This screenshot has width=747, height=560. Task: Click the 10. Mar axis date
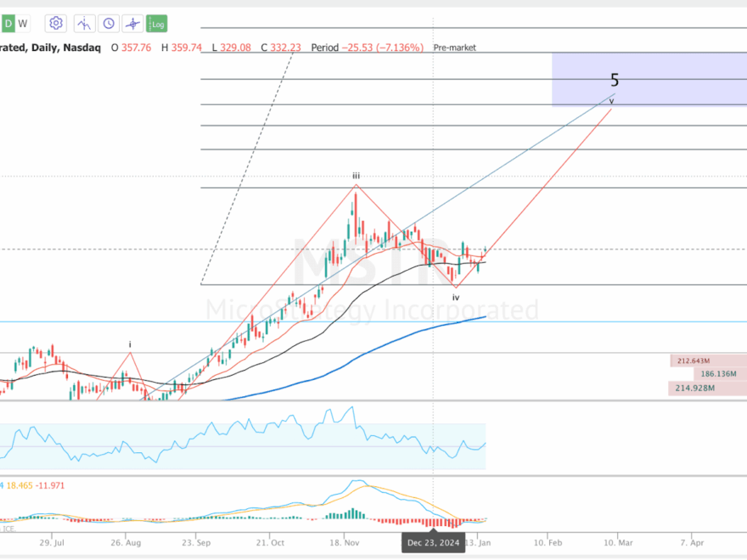coord(618,543)
